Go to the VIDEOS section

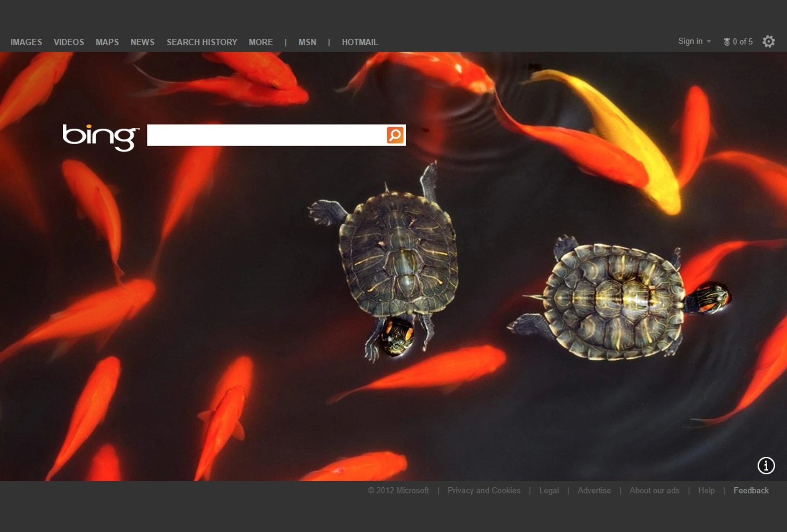click(69, 42)
